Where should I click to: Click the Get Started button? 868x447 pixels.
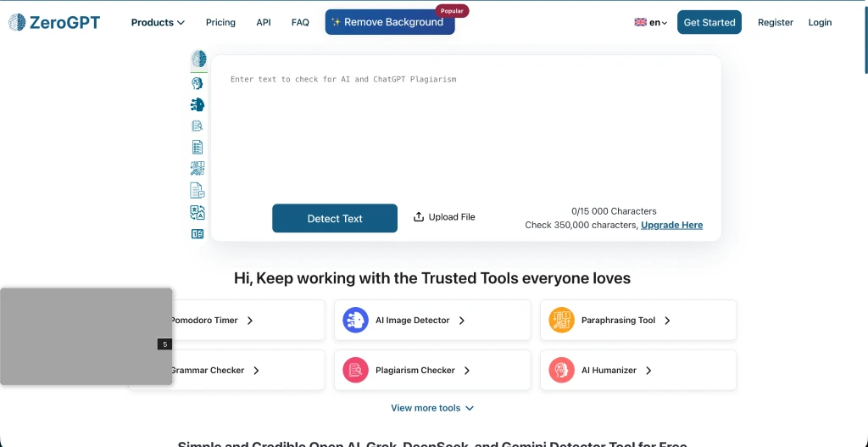pos(709,22)
